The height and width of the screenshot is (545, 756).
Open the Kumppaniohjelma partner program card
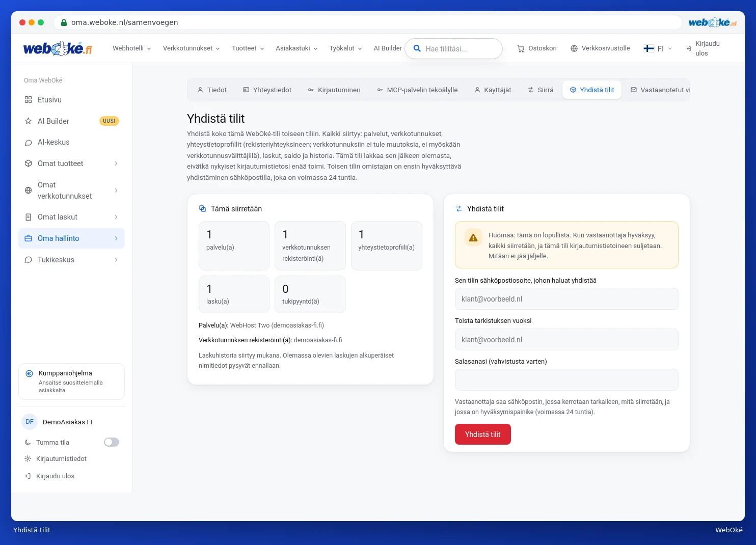pyautogui.click(x=71, y=381)
